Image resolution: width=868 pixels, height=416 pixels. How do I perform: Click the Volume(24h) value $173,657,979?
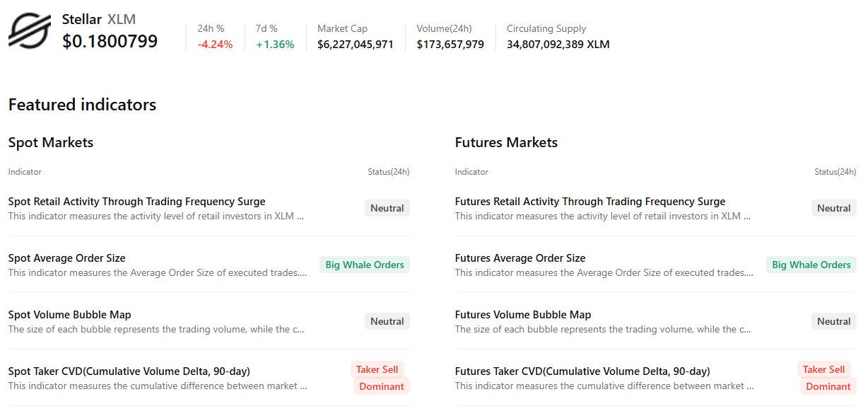(x=450, y=45)
